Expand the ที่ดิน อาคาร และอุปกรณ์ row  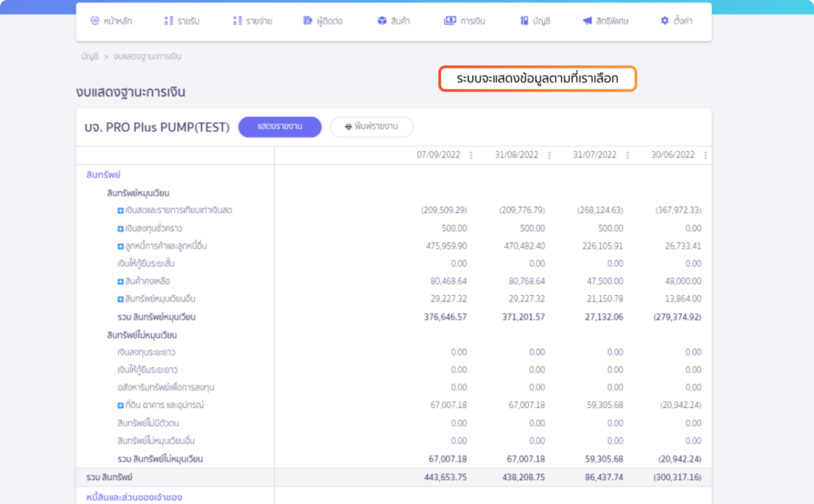(121, 405)
